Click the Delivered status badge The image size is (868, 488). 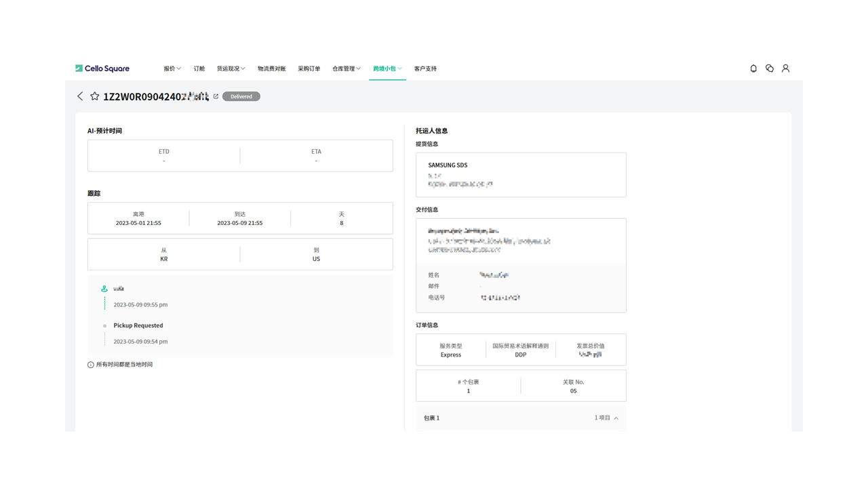(241, 96)
